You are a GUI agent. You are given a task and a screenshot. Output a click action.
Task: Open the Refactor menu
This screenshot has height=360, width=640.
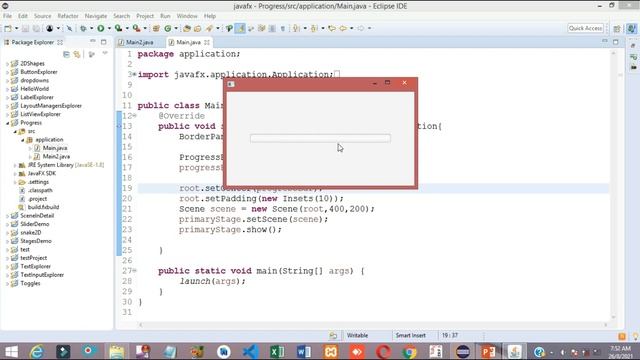[x=68, y=16]
